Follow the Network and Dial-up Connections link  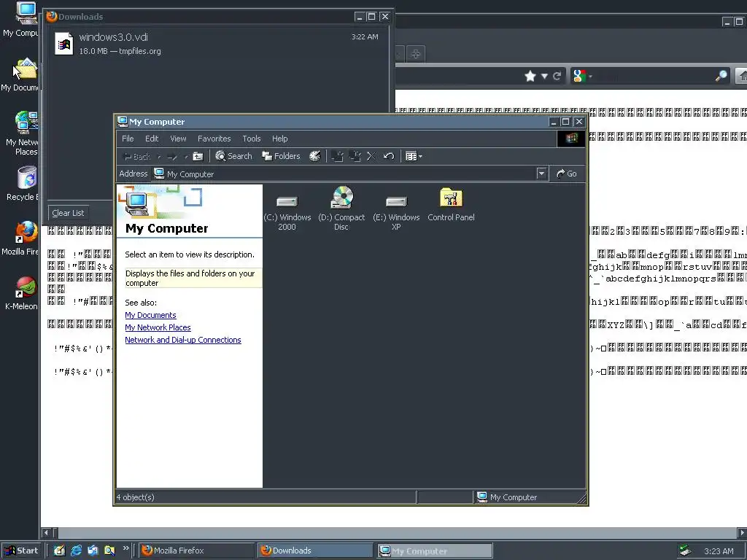tap(183, 340)
